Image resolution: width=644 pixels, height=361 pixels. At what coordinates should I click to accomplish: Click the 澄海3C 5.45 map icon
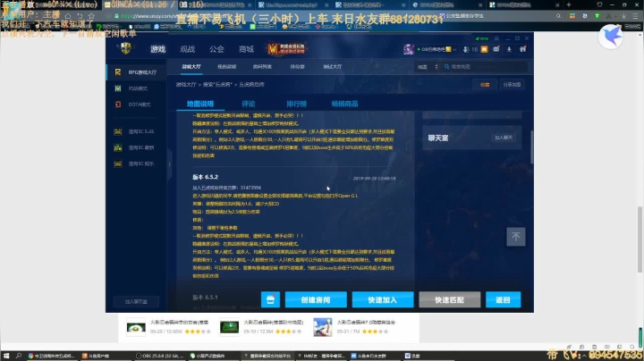click(118, 131)
